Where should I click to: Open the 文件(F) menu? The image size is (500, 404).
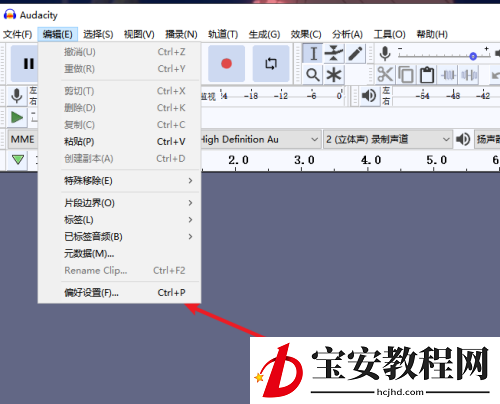17,34
